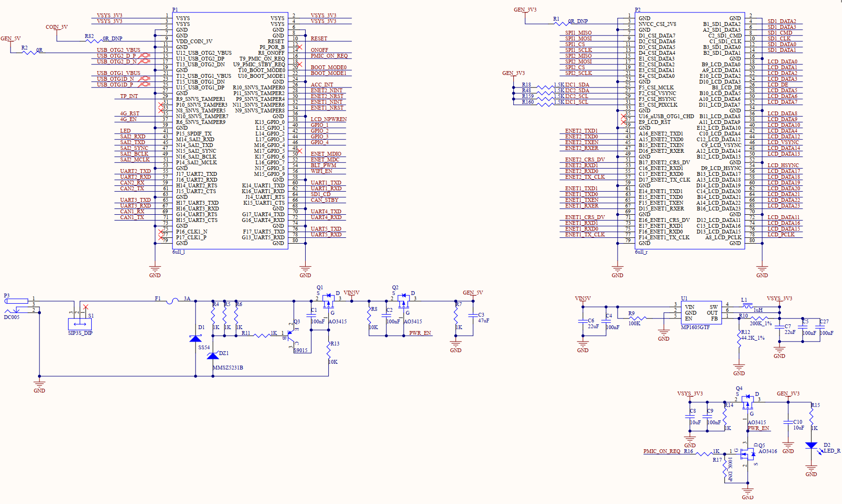The image size is (842, 504).
Task: Select the F1 3A fuse symbol
Action: (x=172, y=301)
